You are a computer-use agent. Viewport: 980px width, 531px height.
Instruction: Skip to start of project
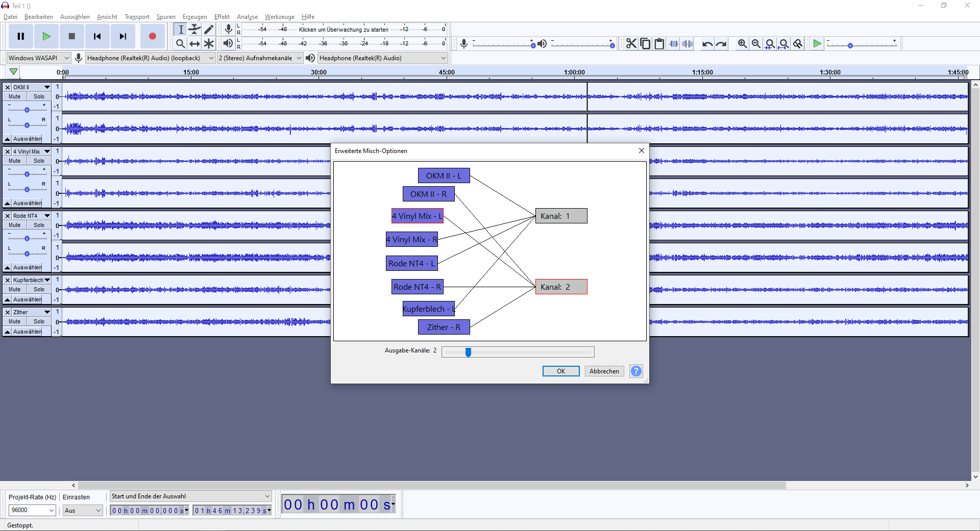[x=97, y=36]
